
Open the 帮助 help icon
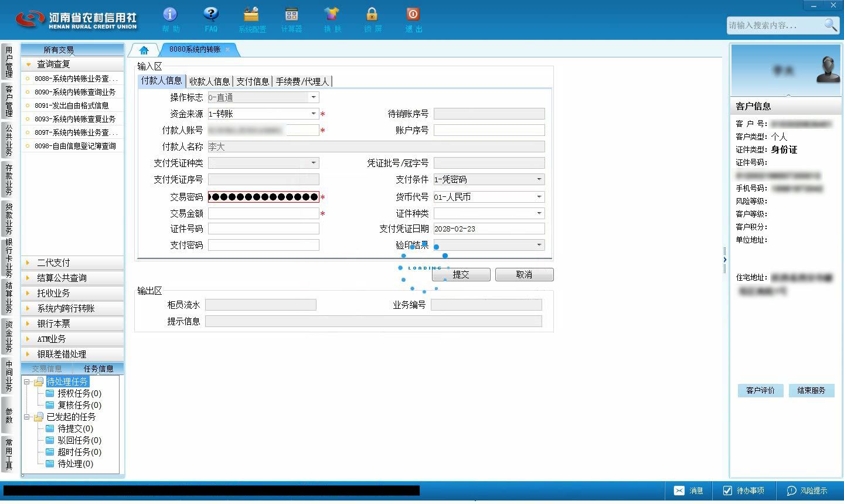tap(170, 19)
